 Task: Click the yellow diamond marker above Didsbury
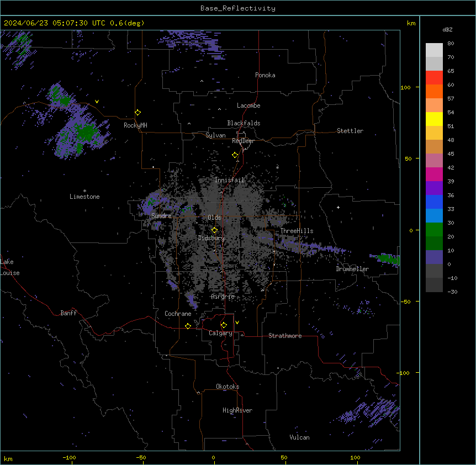click(x=214, y=230)
